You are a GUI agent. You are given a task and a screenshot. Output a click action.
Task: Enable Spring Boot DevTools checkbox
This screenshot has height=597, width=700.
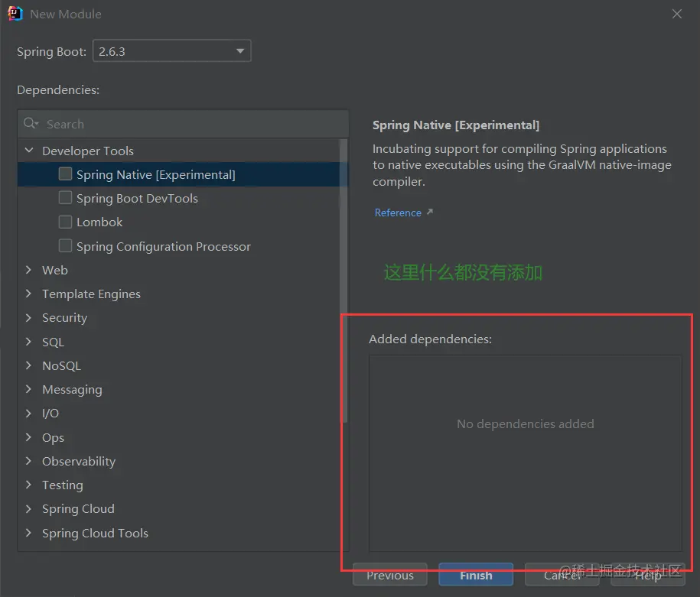(65, 197)
